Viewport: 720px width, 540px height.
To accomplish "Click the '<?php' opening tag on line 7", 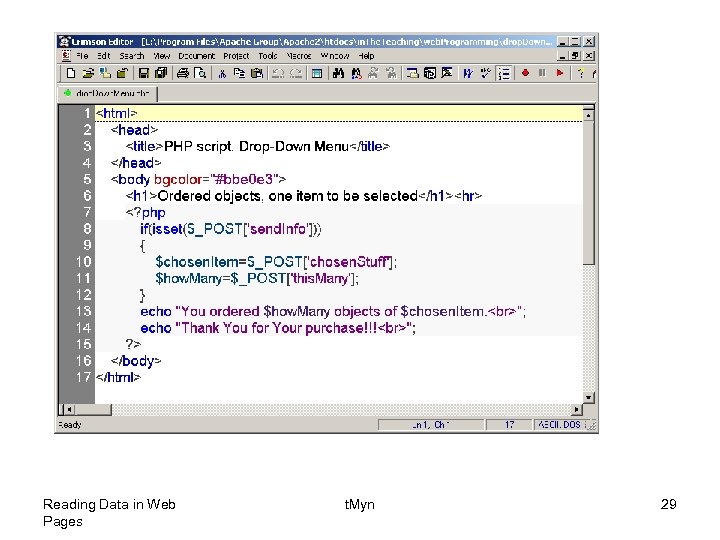I will 146,213.
